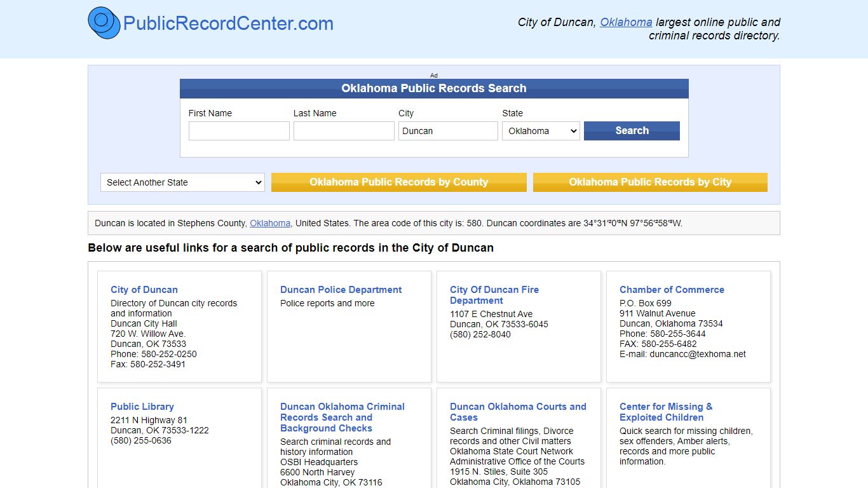
Task: Select the address 1915 N. Stiles, Suite 305
Action: point(499,471)
